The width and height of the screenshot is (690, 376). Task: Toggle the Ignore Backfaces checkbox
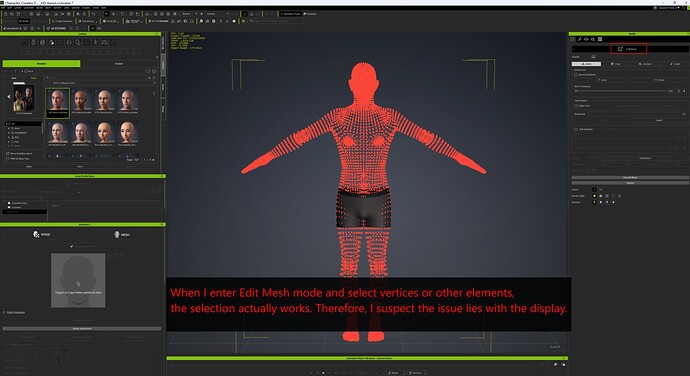(x=576, y=74)
